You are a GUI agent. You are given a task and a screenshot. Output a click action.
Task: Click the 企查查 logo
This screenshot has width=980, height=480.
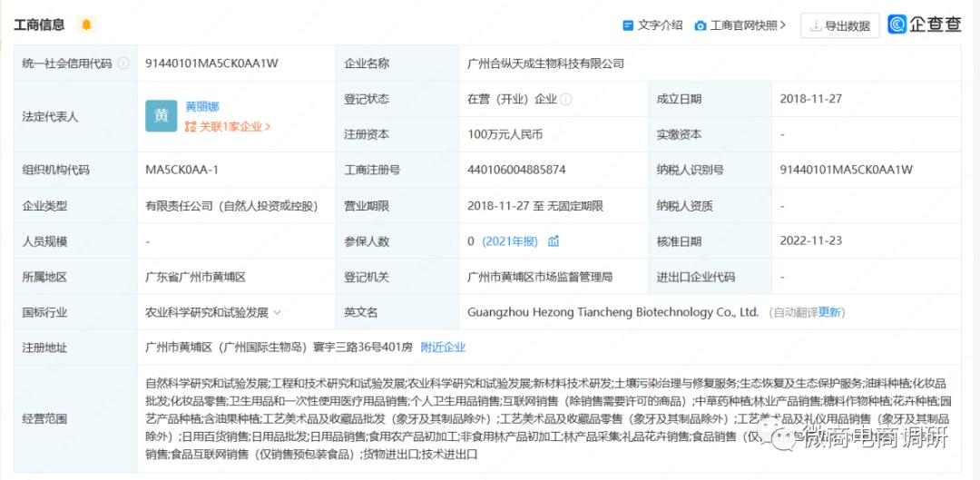925,24
